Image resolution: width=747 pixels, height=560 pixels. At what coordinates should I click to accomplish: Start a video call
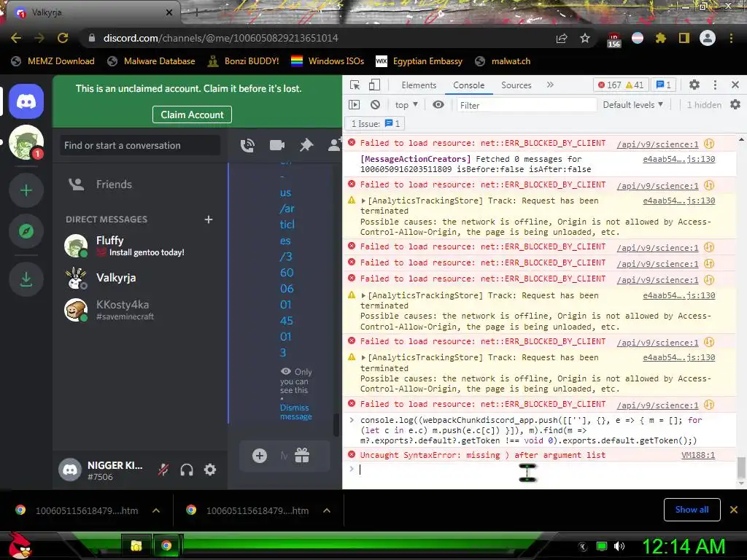[x=276, y=145]
